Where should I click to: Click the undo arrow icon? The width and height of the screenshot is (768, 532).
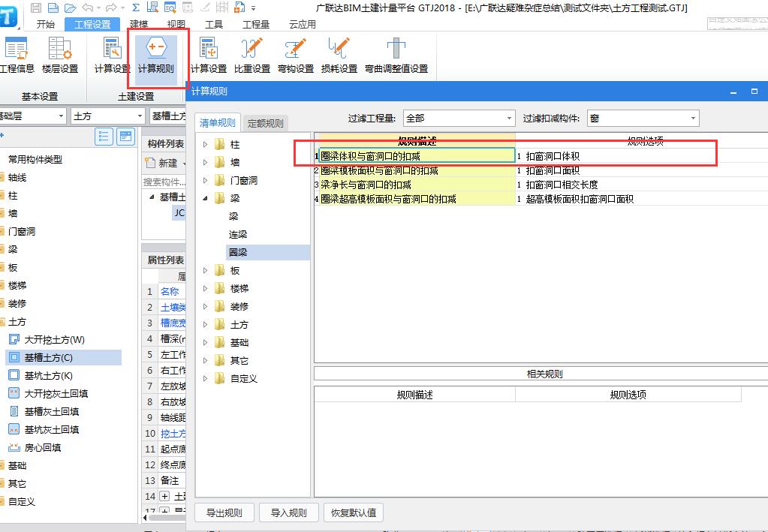point(88,8)
